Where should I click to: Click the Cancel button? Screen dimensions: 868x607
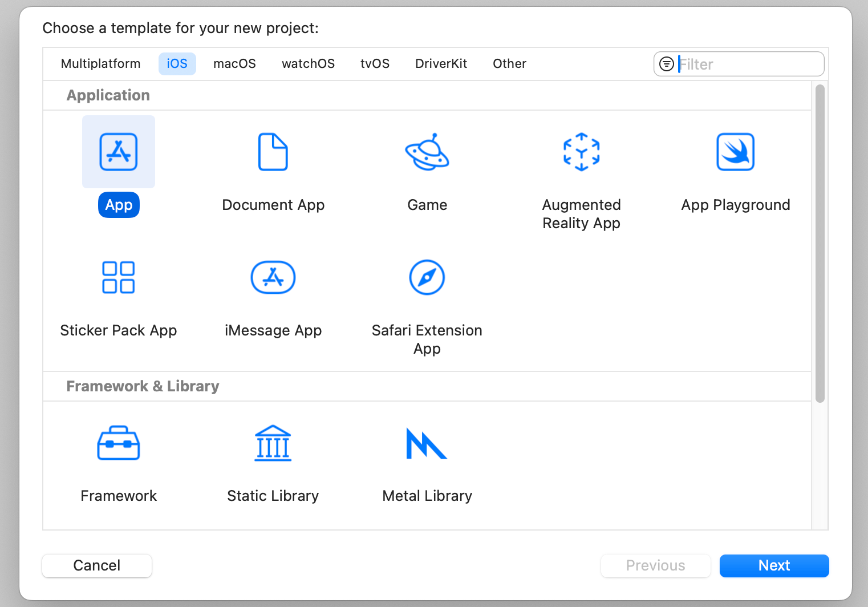coord(97,565)
